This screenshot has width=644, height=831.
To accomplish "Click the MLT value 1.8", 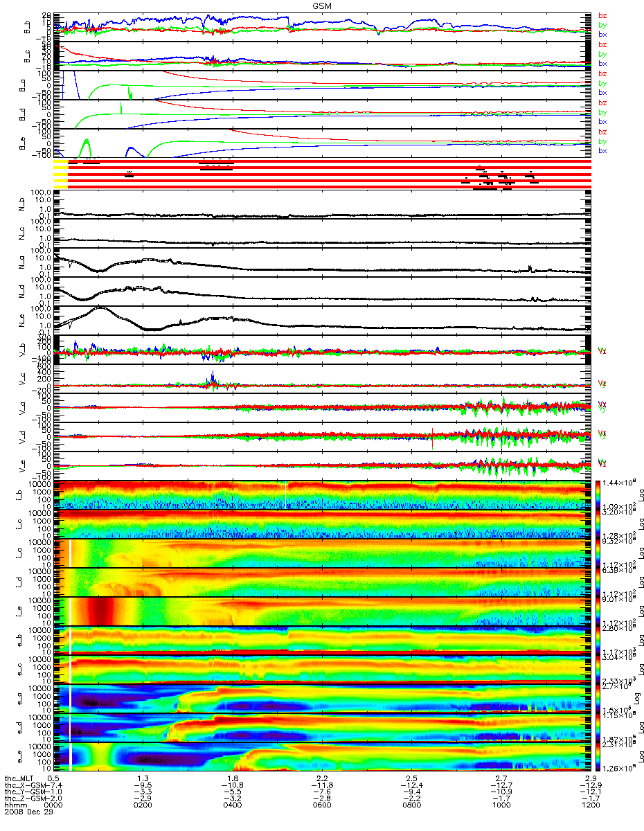I will [234, 778].
